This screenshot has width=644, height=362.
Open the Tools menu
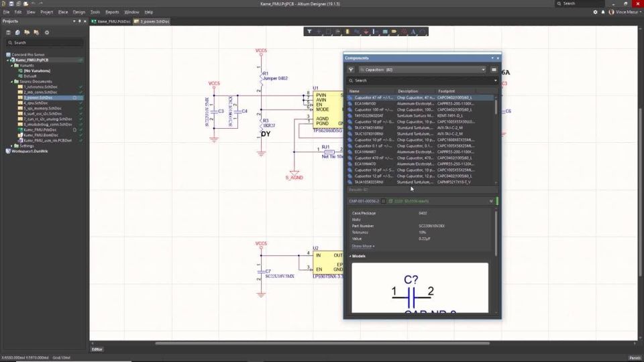tap(95, 12)
